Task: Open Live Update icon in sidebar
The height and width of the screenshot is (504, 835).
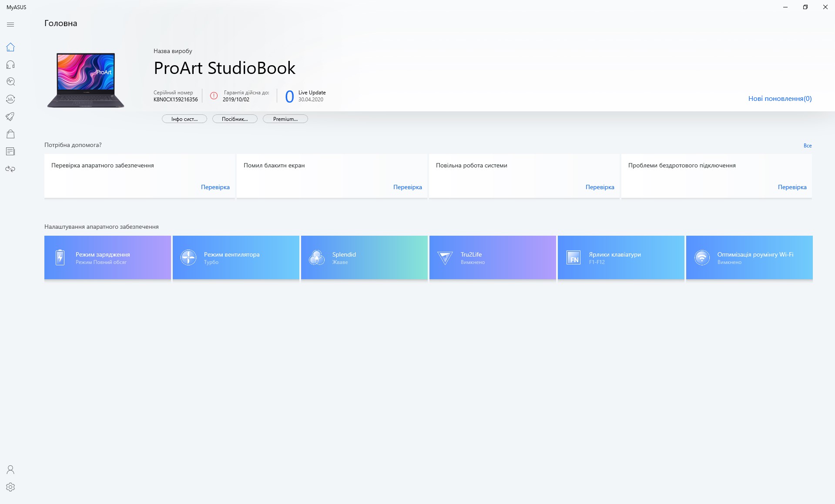Action: pos(10,99)
